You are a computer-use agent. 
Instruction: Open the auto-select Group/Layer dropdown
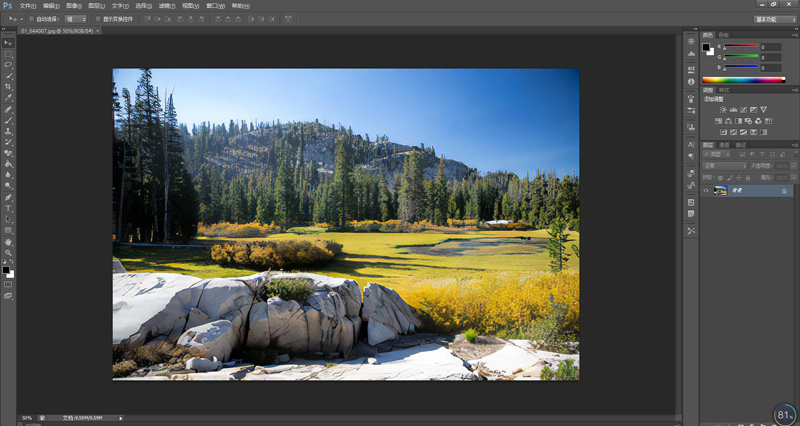(76, 19)
